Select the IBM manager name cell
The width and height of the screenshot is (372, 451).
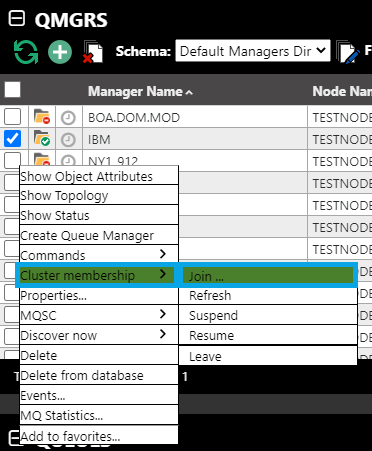tap(195, 139)
